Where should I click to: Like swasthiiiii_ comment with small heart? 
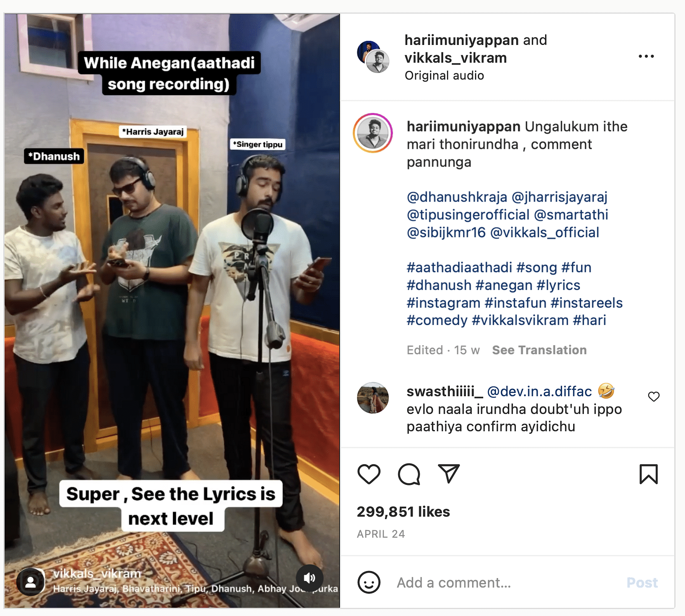click(x=654, y=397)
